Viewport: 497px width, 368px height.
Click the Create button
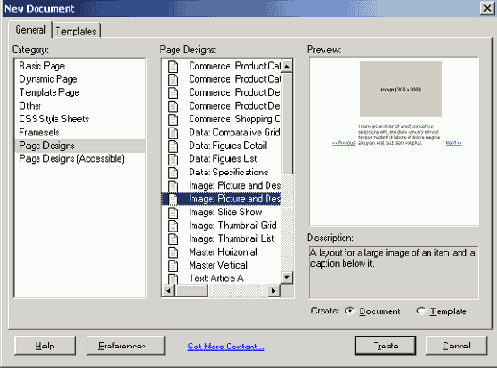point(385,346)
